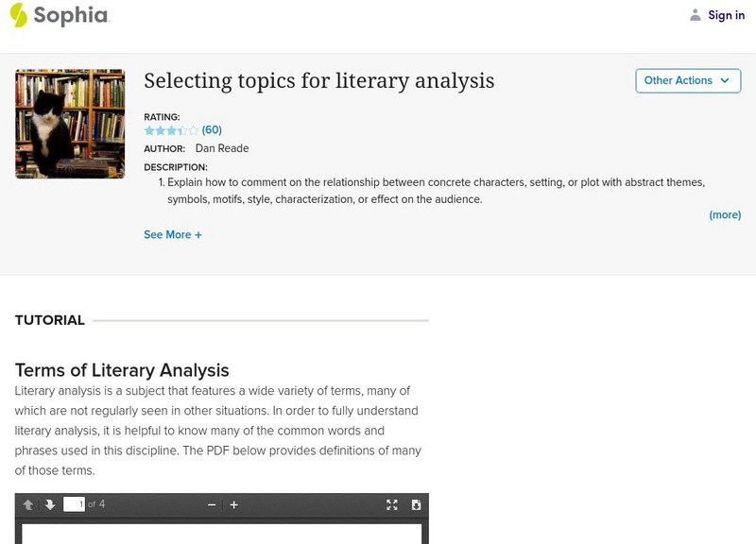The height and width of the screenshot is (544, 756).
Task: Go to previous PDF page
Action: coord(28,505)
